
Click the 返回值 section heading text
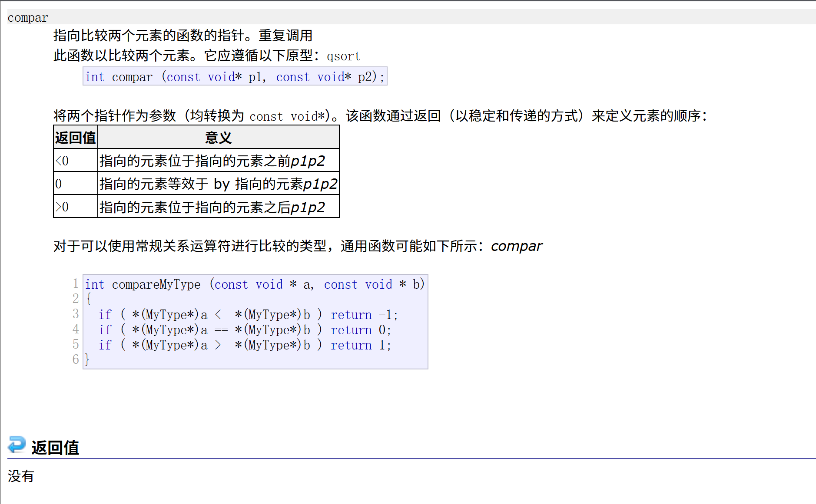pos(55,447)
